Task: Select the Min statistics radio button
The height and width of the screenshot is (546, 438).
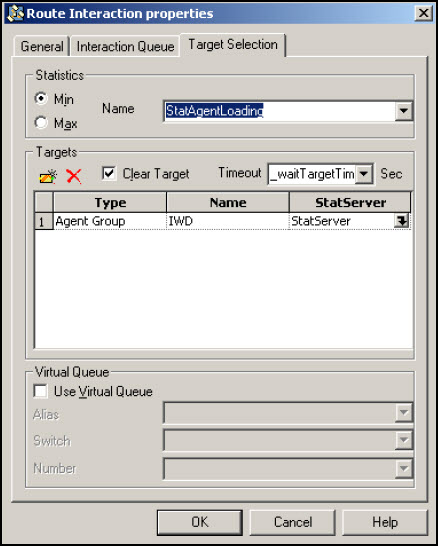Action: (41, 99)
